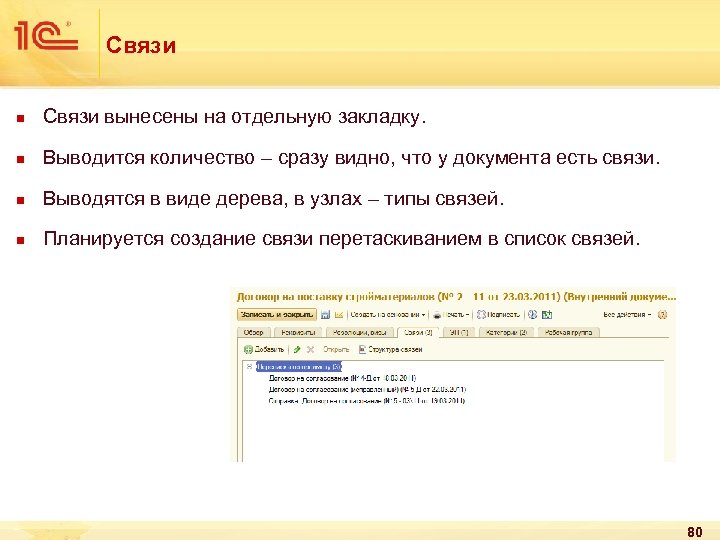The width and height of the screenshot is (720, 540).
Task: Click the 'Подписать' toolbar button
Action: (499, 315)
